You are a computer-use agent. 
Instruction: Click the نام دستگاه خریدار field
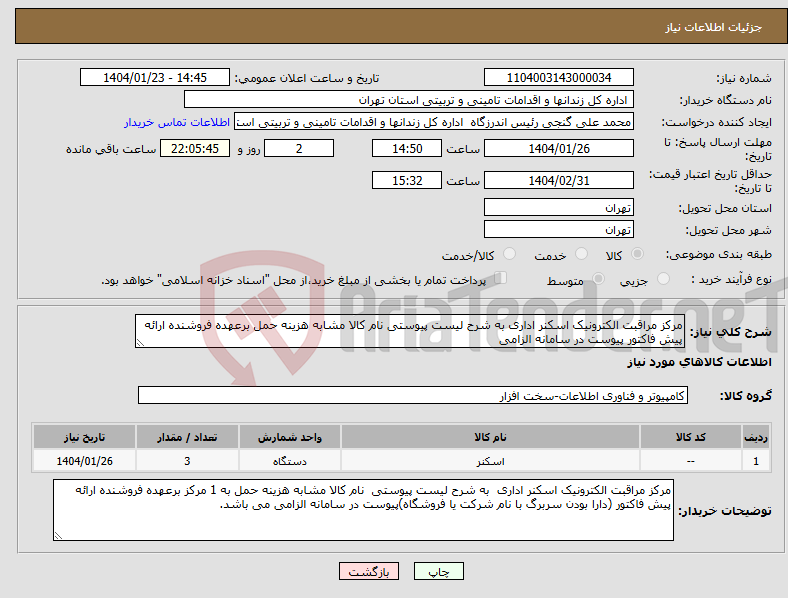pos(409,99)
